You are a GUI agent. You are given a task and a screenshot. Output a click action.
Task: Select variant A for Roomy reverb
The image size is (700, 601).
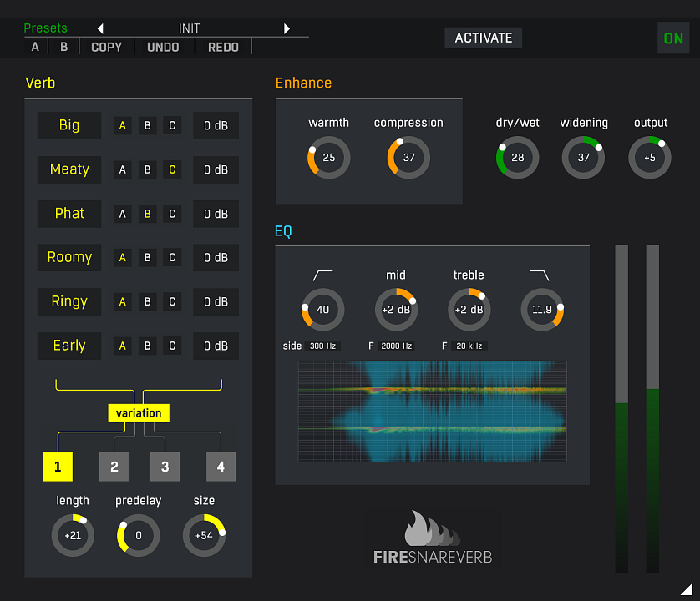(x=122, y=258)
